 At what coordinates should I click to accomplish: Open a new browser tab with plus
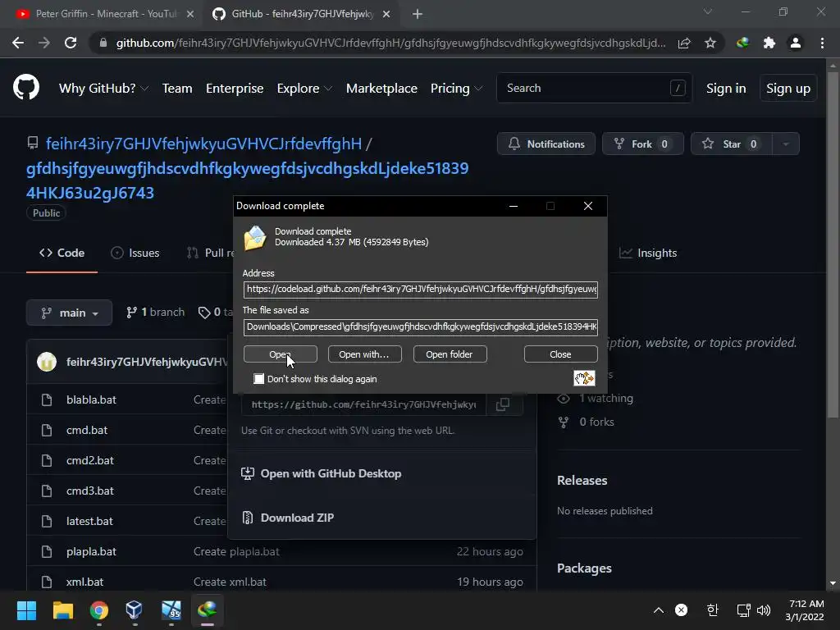coord(418,14)
